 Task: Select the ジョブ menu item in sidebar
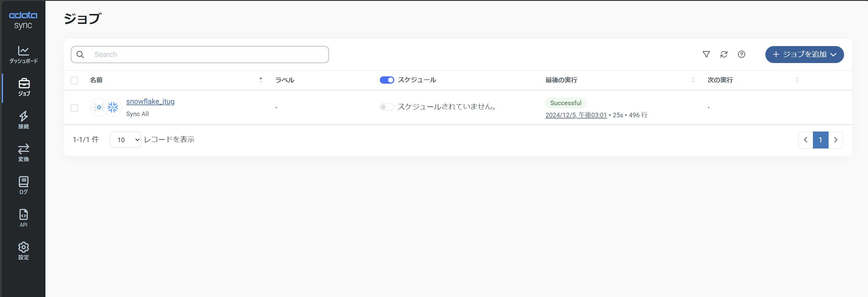[x=24, y=87]
